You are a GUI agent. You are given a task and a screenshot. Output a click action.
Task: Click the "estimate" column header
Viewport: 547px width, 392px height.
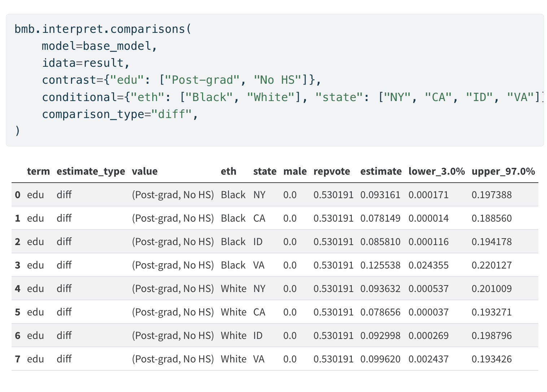coord(381,171)
